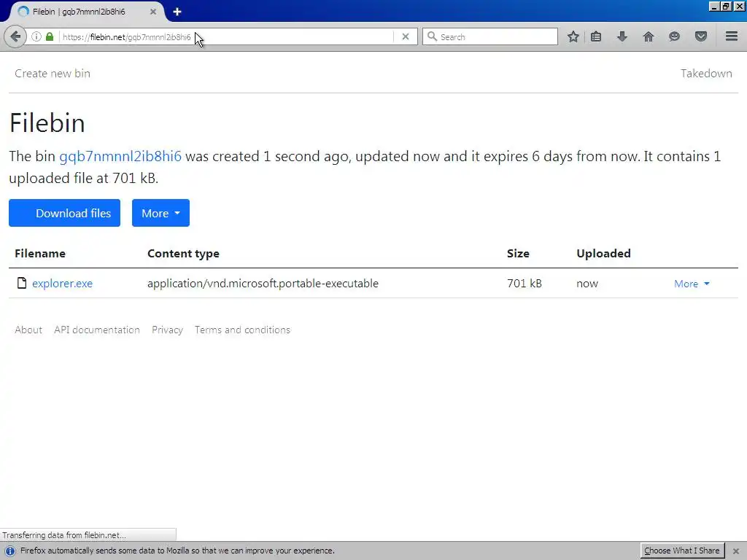
Task: Open a new tab with the plus button
Action: tap(177, 12)
